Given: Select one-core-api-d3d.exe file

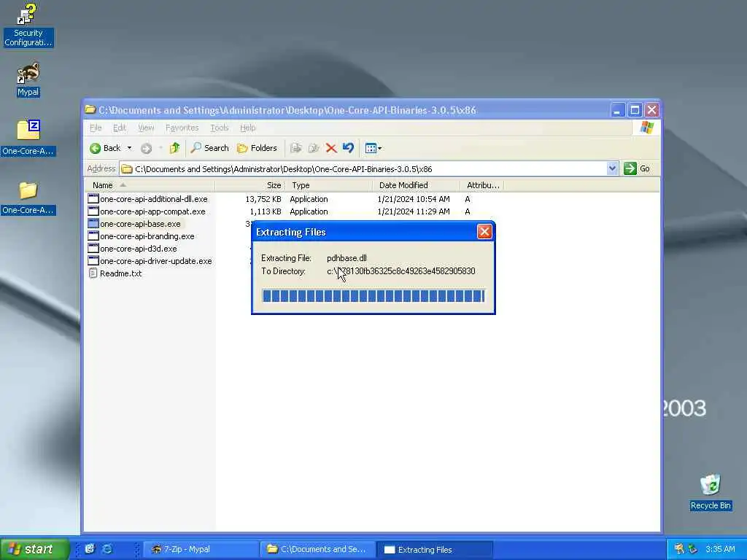Looking at the screenshot, I should click(x=133, y=249).
